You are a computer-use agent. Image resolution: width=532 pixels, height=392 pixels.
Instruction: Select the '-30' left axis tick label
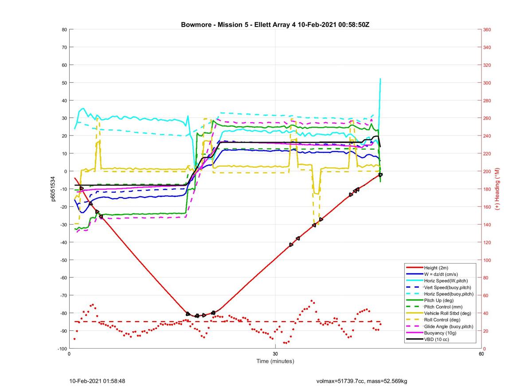[x=63, y=225]
